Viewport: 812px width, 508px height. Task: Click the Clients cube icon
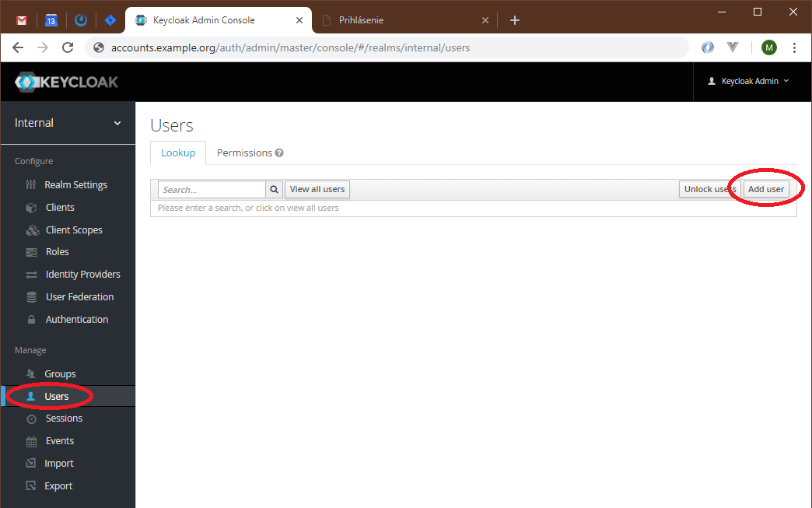pyautogui.click(x=31, y=208)
